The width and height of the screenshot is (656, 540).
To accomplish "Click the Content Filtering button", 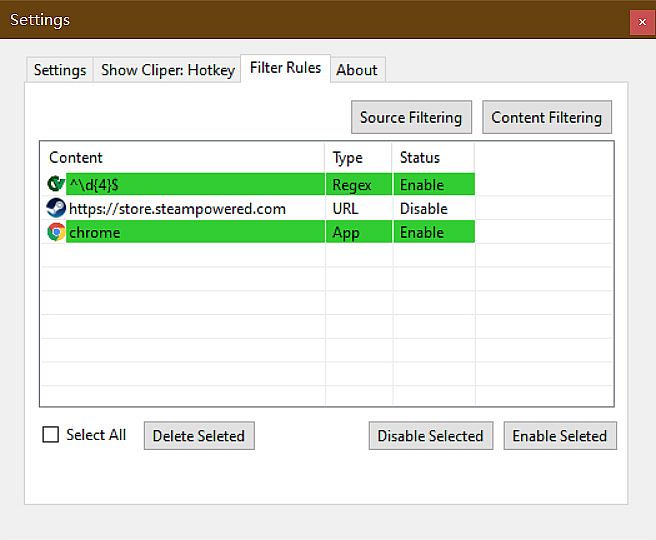I will tap(547, 118).
